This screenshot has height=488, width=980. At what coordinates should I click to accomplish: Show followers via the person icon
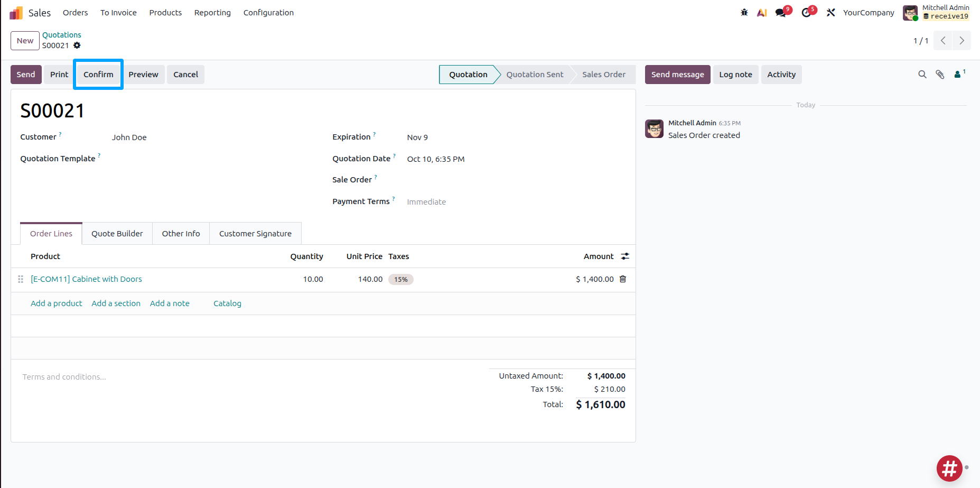pyautogui.click(x=959, y=75)
